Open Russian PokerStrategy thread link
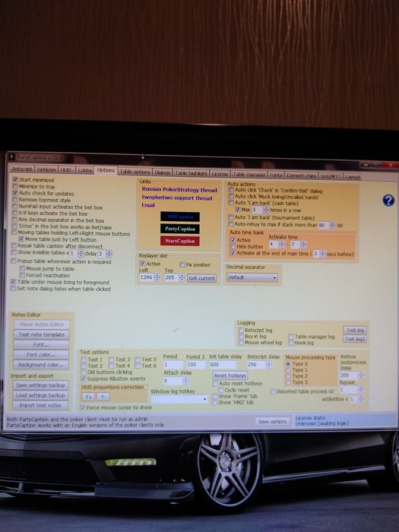 click(179, 190)
